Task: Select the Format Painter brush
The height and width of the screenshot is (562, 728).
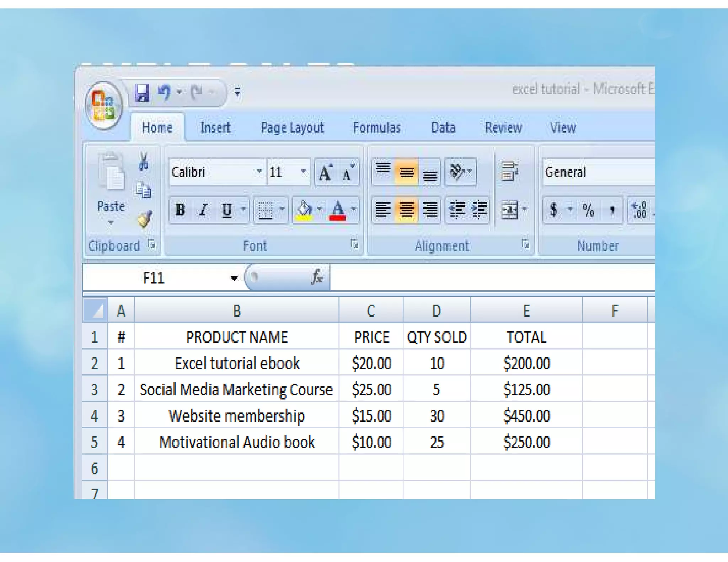Action: (144, 220)
